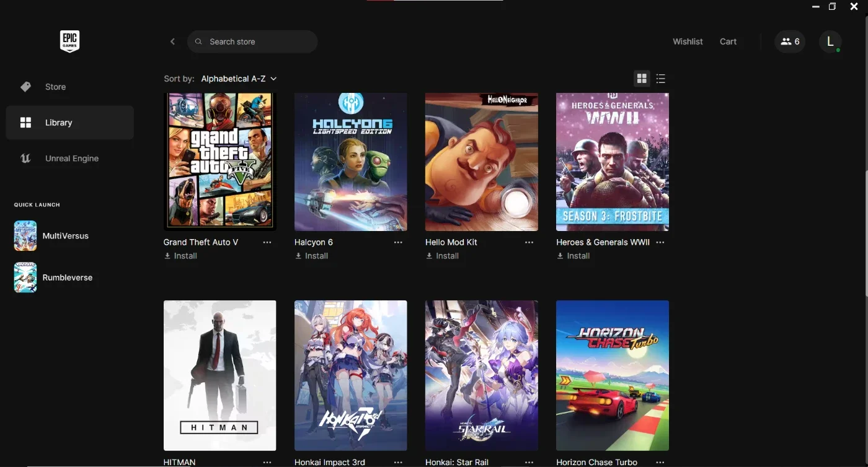Click the Heroes & Generals WWII title

click(x=603, y=242)
